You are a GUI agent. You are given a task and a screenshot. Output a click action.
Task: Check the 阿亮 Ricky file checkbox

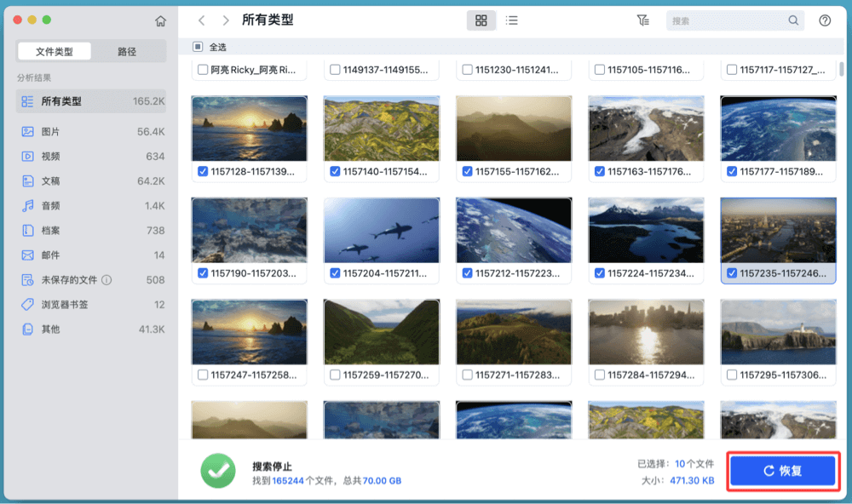(x=203, y=71)
